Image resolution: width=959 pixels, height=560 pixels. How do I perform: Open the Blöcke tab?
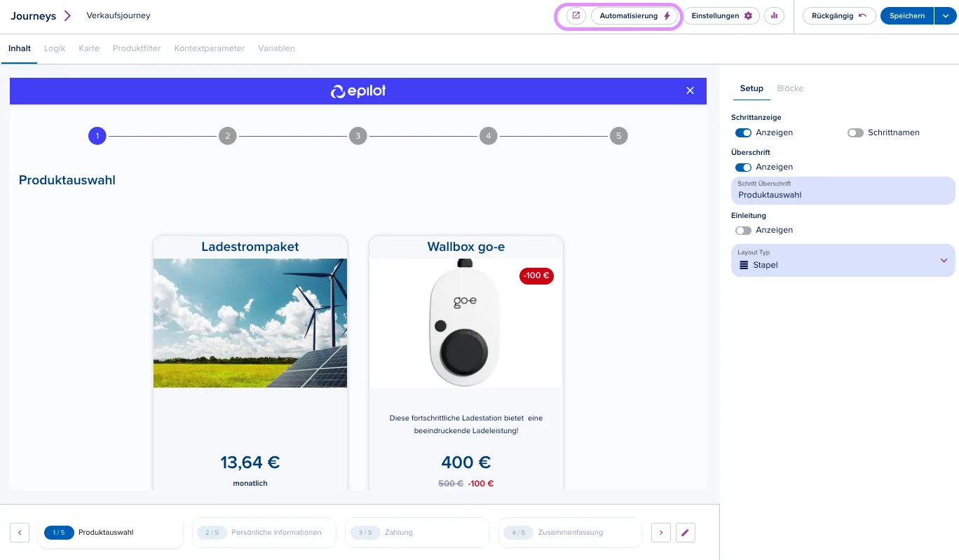tap(790, 88)
